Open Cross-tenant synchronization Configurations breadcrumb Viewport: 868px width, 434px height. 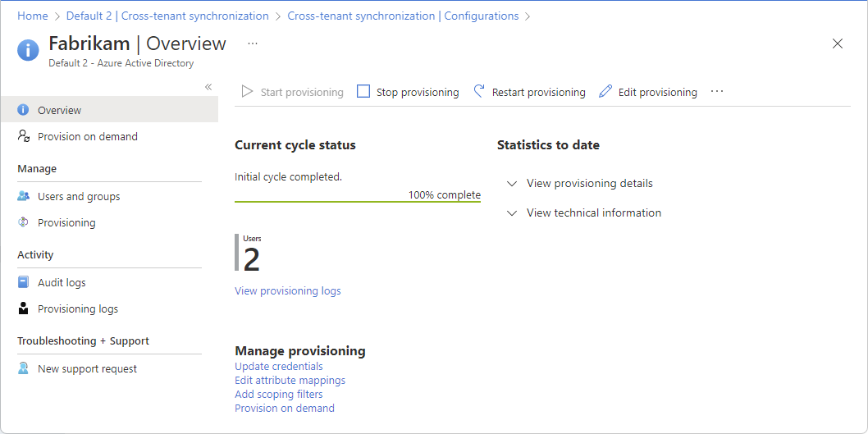click(403, 16)
